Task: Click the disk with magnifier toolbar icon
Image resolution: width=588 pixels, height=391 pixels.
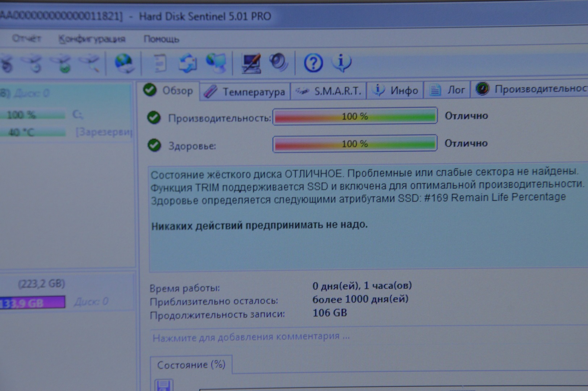Action: 91,64
